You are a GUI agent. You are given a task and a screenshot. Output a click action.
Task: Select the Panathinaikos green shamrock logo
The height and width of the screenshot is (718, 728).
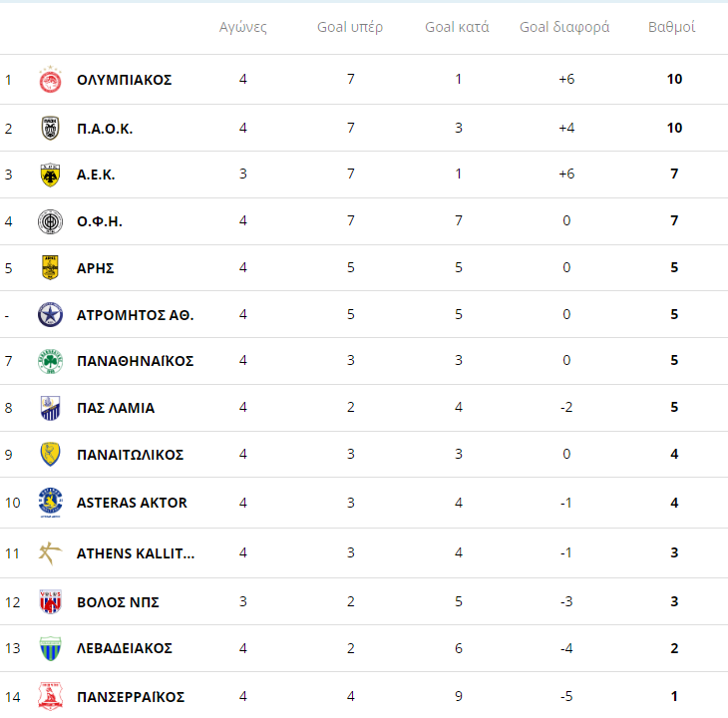(50, 361)
